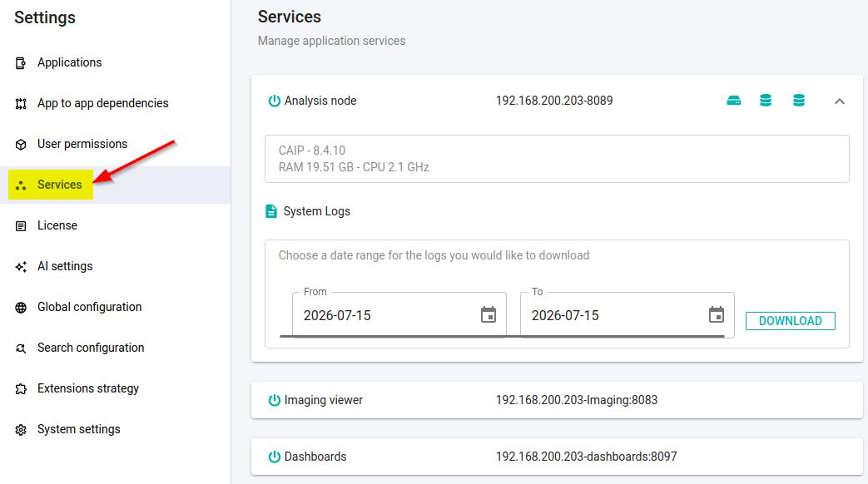Open the From date calendar picker
Image resolution: width=868 pixels, height=484 pixels.
click(x=489, y=314)
